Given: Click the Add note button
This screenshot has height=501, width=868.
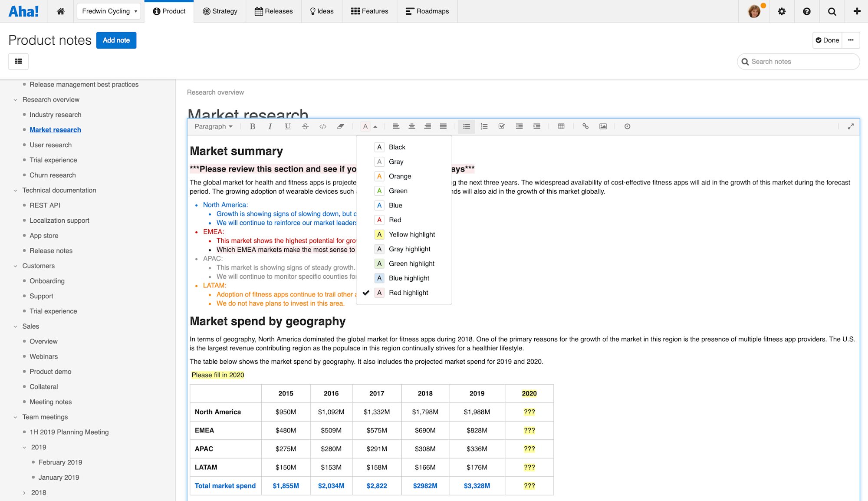Looking at the screenshot, I should [x=116, y=40].
